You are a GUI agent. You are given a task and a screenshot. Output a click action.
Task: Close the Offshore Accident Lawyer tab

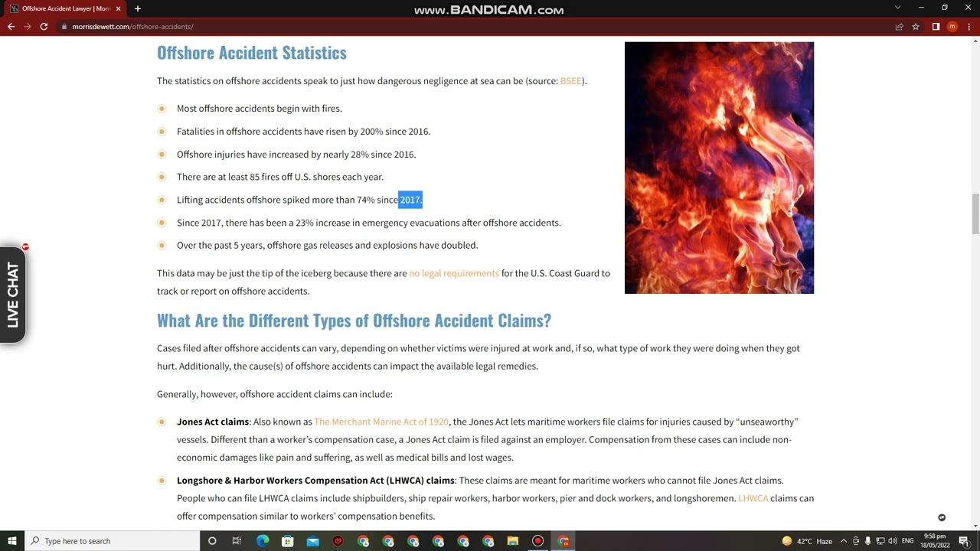pyautogui.click(x=118, y=8)
